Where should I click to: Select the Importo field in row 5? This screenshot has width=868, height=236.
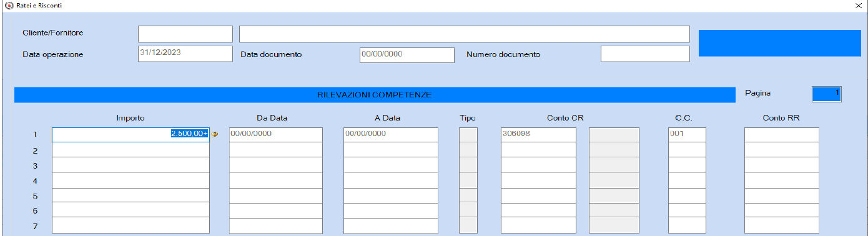[x=131, y=195]
